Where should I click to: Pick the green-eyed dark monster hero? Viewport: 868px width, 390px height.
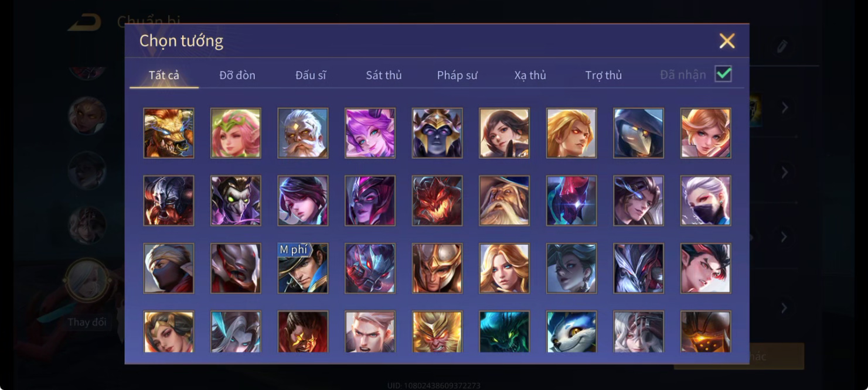tap(504, 331)
